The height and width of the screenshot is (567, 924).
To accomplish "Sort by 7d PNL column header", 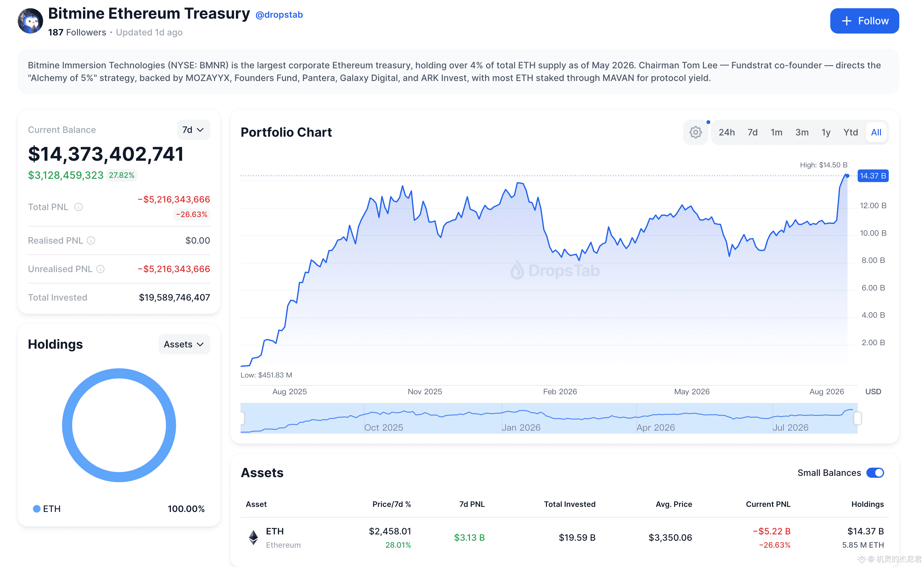I will pyautogui.click(x=472, y=504).
